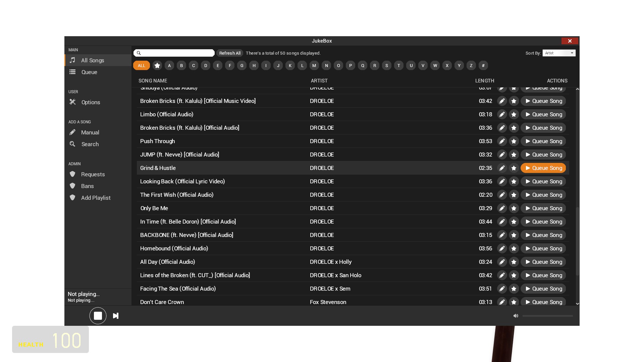Star the Looking Back lyric video song
Image resolution: width=644 pixels, height=362 pixels.
(514, 181)
